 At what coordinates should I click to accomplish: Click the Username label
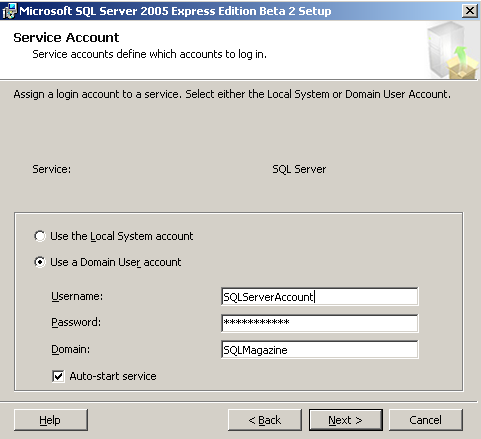click(77, 296)
